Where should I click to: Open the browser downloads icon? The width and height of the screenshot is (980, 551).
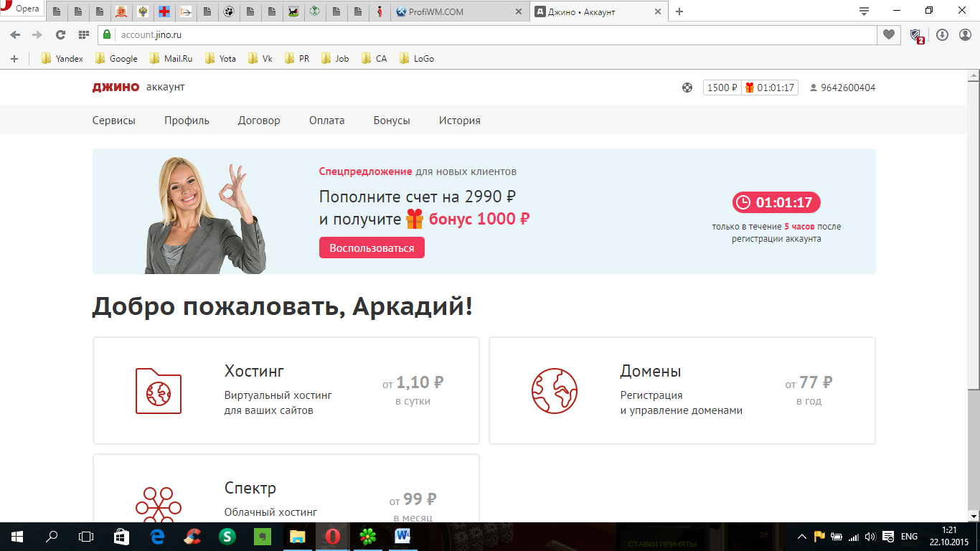tap(943, 34)
